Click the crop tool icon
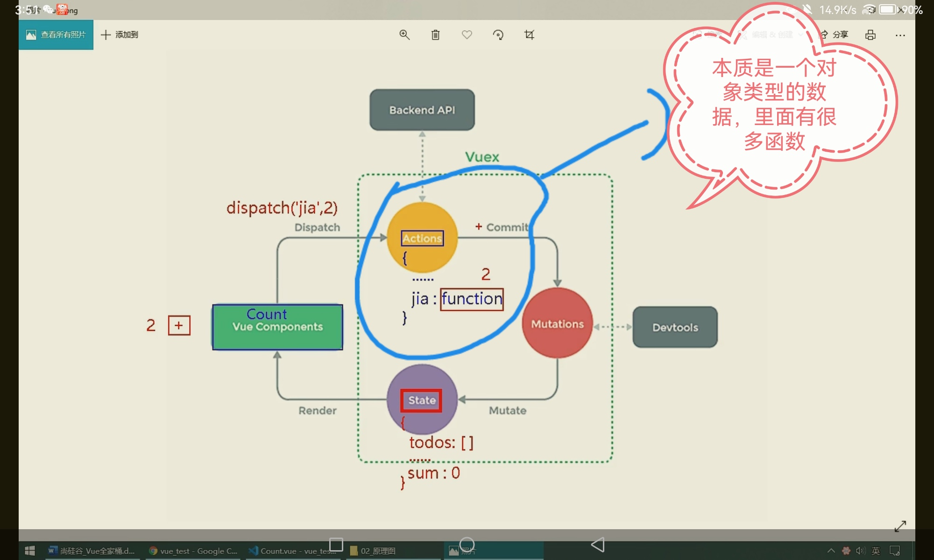The image size is (934, 560). click(529, 35)
